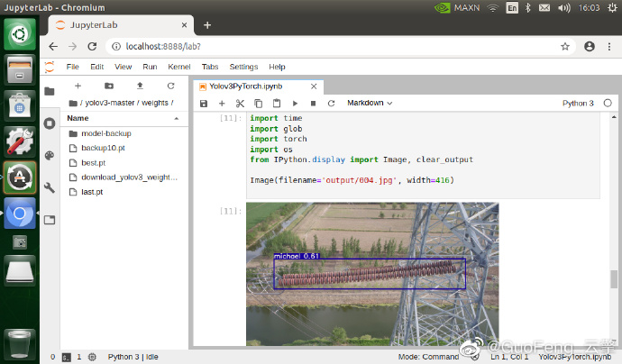The height and width of the screenshot is (364, 622).
Task: Open the Kernel menu
Action: tap(178, 67)
